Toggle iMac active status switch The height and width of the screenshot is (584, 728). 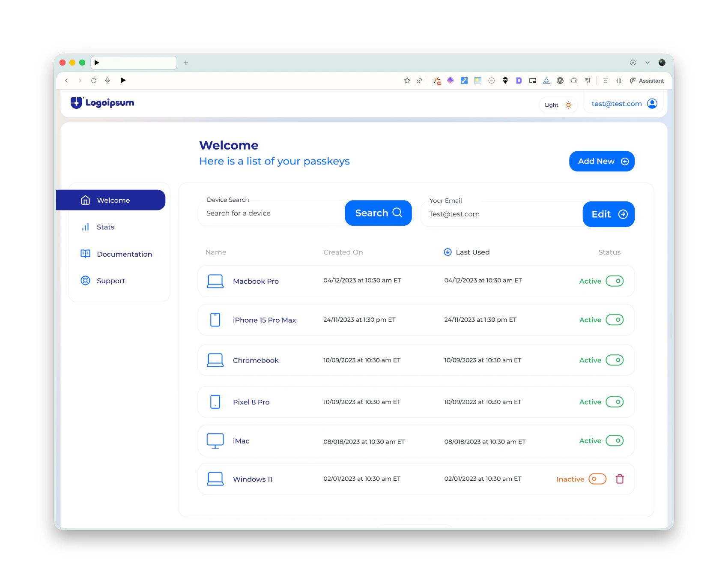(615, 440)
